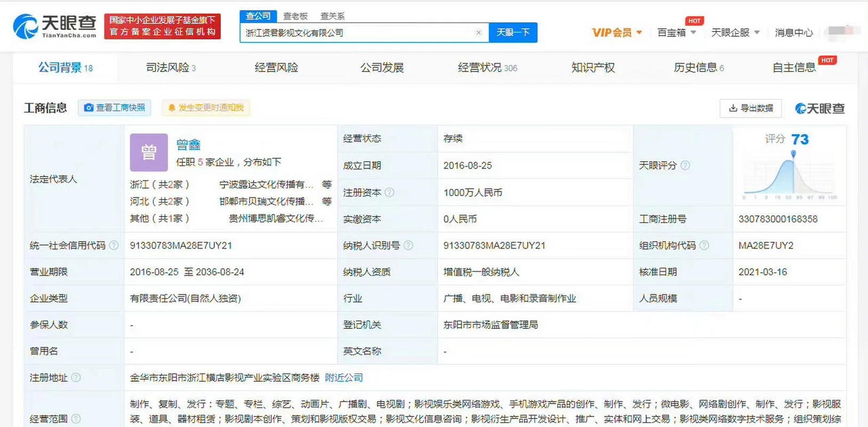Select organization code MA28E7UY2
This screenshot has height=427, width=868.
766,246
